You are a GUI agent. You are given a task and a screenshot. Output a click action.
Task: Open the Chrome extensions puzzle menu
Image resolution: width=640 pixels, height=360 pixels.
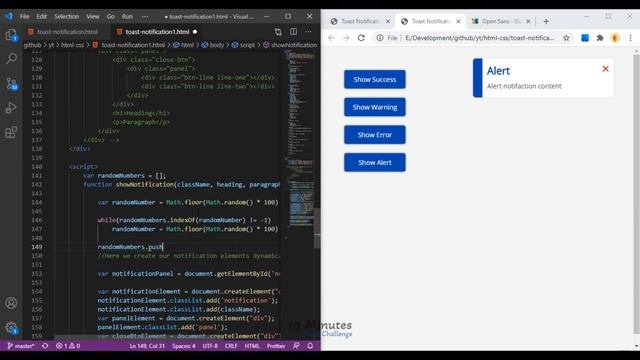pos(600,38)
